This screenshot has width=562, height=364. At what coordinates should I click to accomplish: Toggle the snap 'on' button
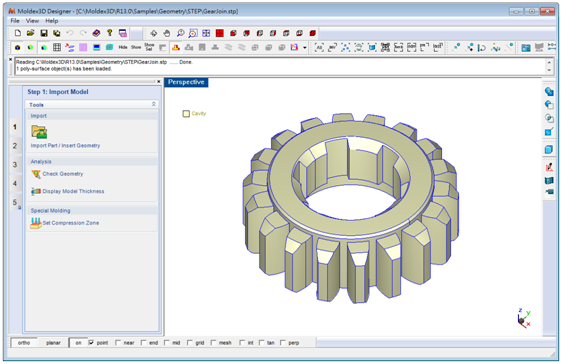78,343
